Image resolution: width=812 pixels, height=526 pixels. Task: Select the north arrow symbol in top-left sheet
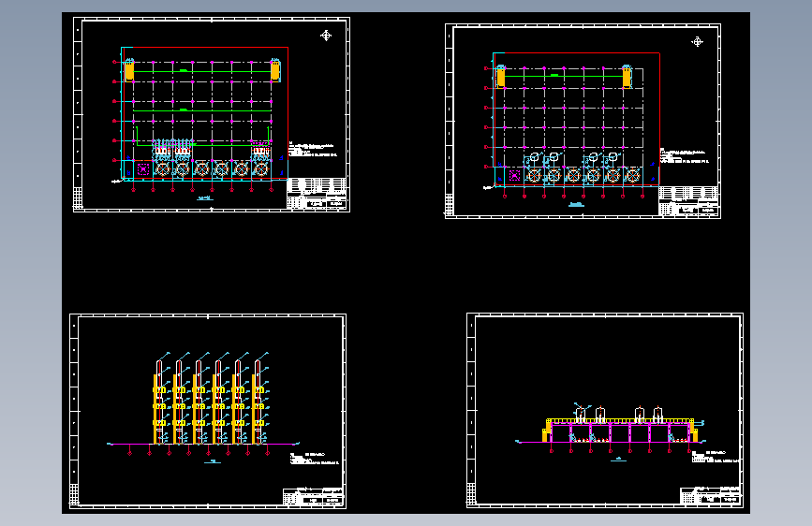click(326, 36)
